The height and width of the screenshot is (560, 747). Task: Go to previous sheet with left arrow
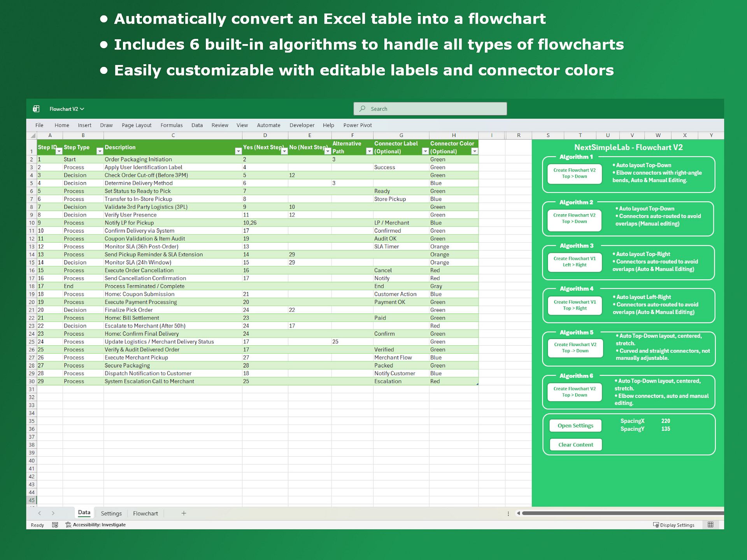39,513
